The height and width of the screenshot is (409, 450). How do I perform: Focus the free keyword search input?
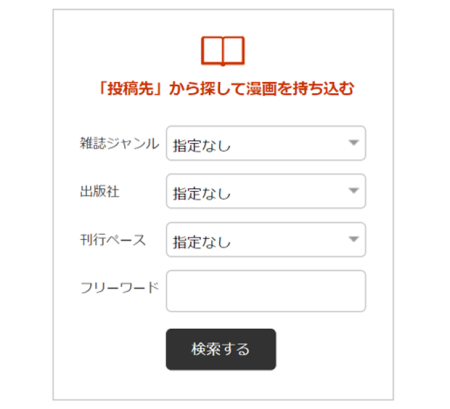tap(266, 291)
